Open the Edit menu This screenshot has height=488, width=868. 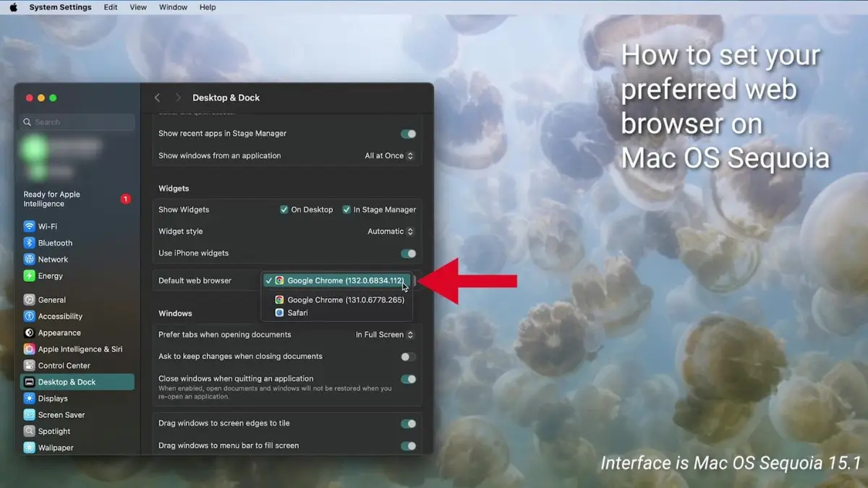coord(111,7)
